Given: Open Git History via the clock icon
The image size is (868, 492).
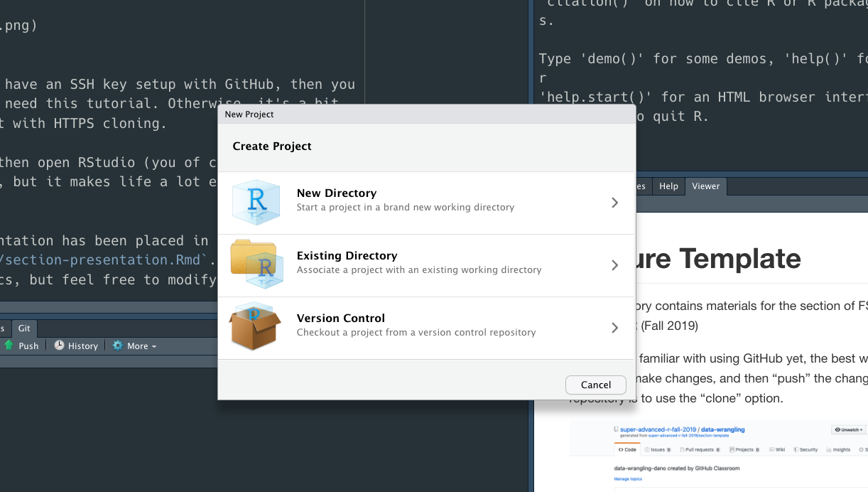Looking at the screenshot, I should point(59,346).
